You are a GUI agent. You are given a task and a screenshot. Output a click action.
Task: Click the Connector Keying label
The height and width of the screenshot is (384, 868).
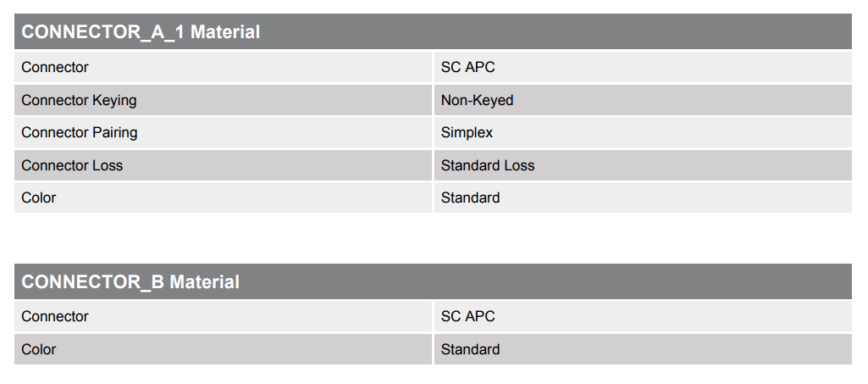click(x=79, y=100)
